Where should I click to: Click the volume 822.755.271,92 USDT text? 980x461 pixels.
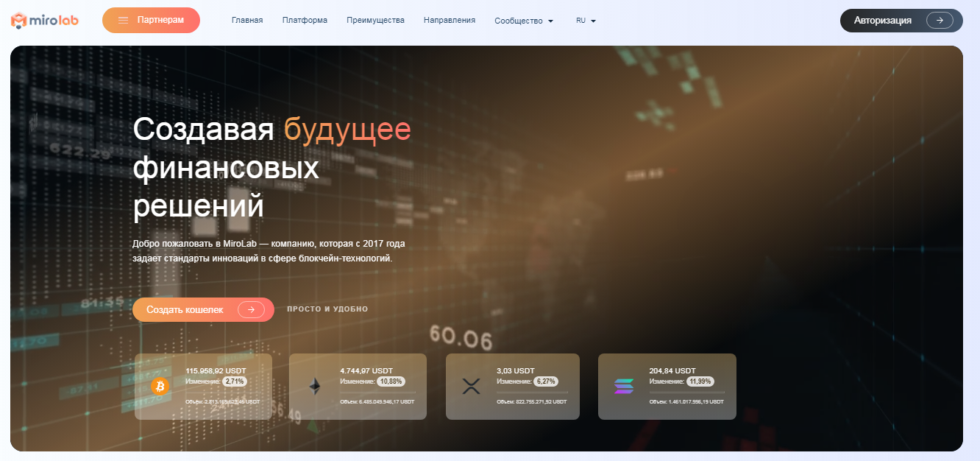532,402
